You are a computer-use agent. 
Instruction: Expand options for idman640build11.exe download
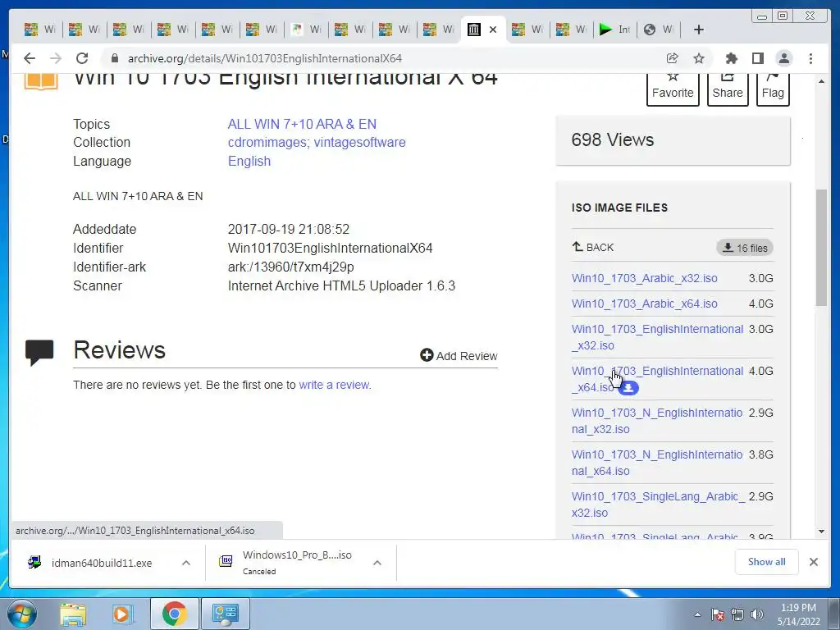[x=186, y=563]
